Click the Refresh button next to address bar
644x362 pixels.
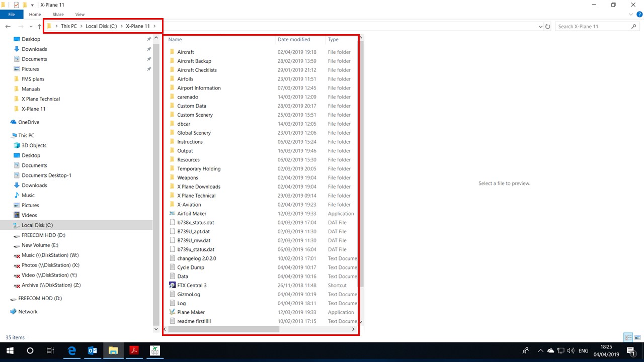coord(548,26)
